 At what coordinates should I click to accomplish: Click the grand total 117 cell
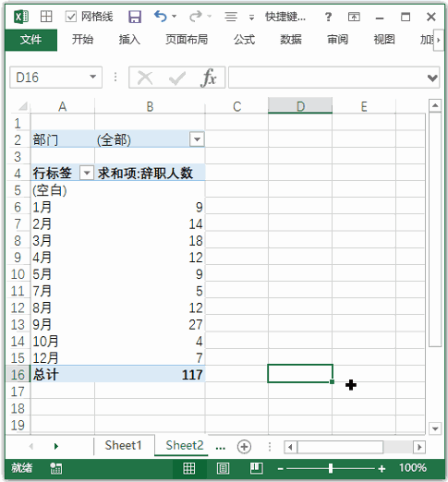click(150, 375)
